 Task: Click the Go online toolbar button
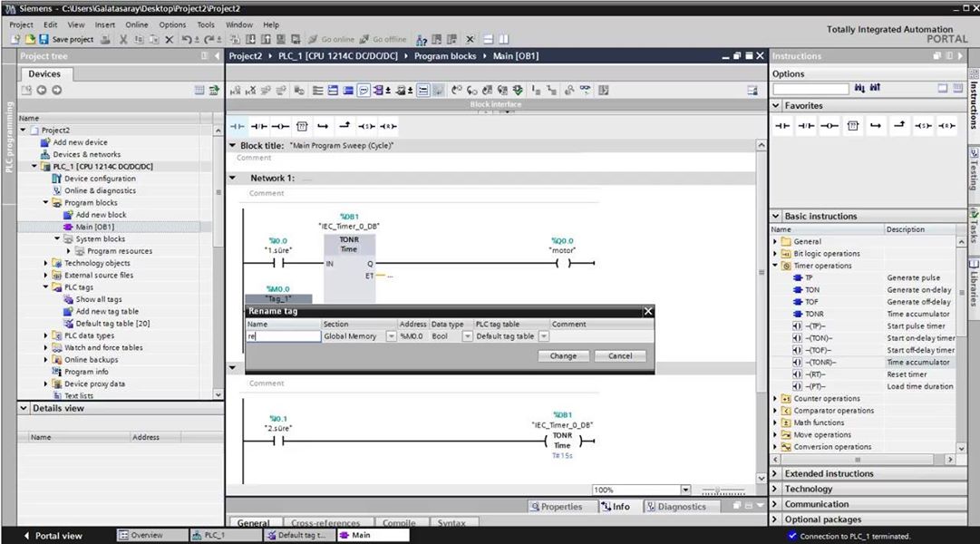coord(331,39)
